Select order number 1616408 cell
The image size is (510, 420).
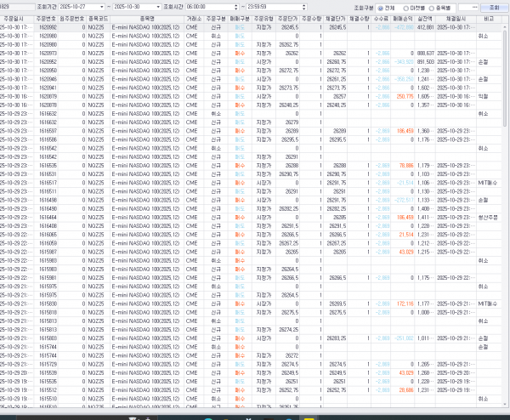pyautogui.click(x=46, y=226)
